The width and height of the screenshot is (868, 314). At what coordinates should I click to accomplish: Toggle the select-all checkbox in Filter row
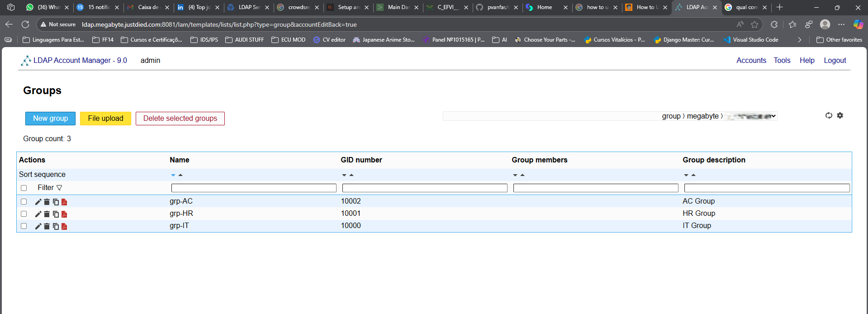[24, 188]
